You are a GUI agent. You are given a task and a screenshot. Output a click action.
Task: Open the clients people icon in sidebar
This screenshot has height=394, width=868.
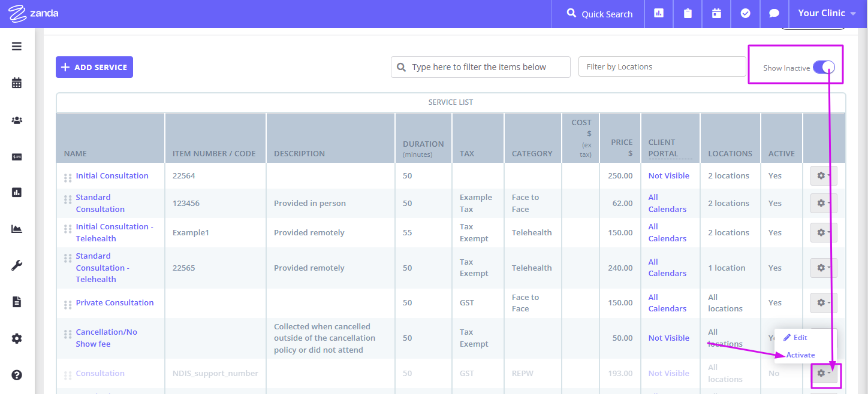click(x=17, y=120)
